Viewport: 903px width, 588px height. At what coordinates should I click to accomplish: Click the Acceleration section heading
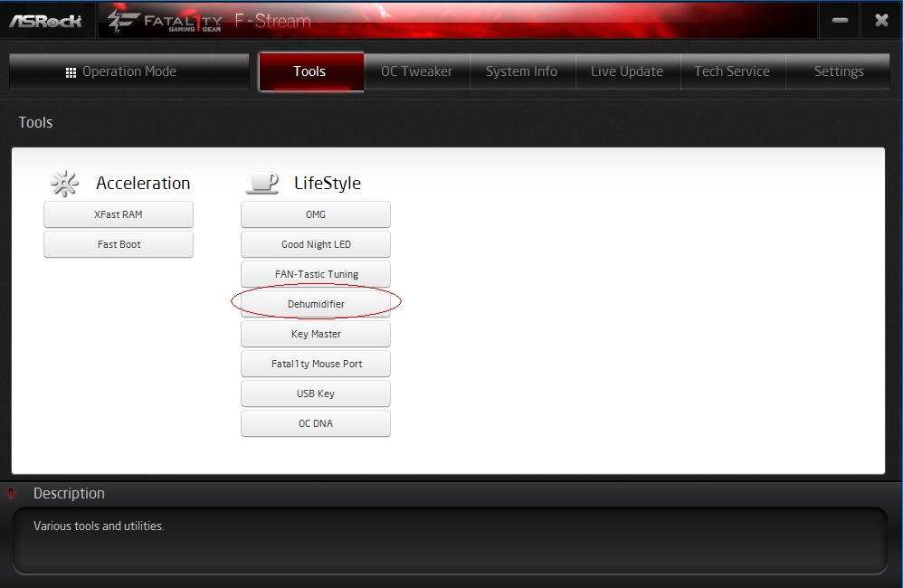click(143, 183)
